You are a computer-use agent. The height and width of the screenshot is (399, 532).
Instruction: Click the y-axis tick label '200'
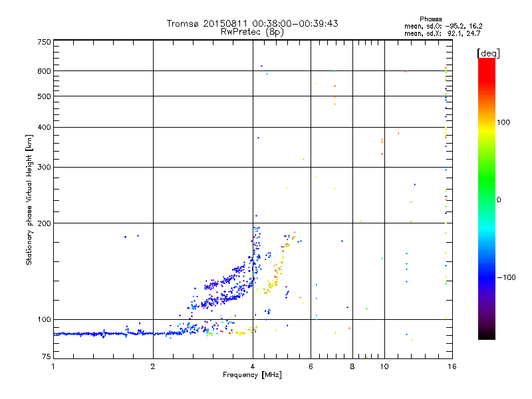pos(45,223)
